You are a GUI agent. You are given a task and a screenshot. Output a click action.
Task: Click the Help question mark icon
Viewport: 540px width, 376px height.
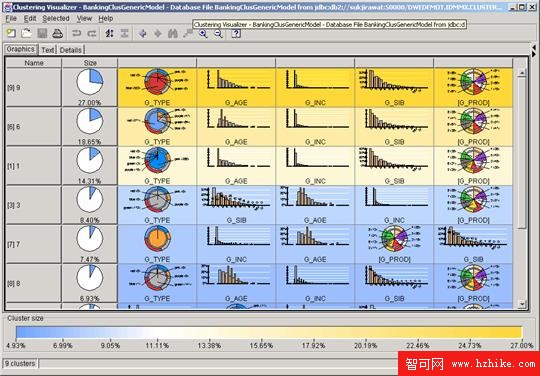point(236,33)
